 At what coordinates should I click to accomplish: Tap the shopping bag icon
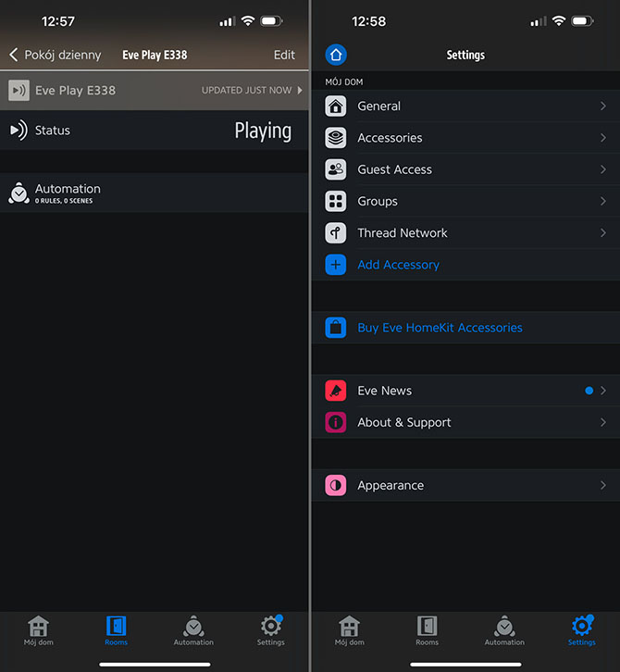pyautogui.click(x=336, y=328)
